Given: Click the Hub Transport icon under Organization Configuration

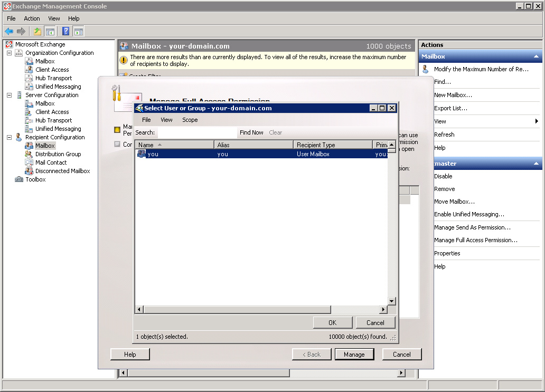Looking at the screenshot, I should click(x=29, y=78).
